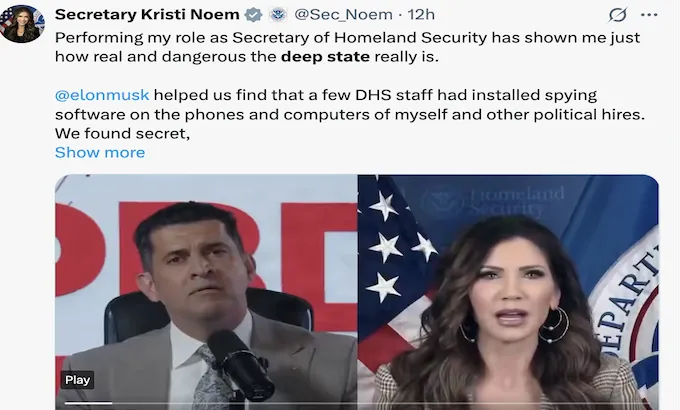The image size is (680, 410).
Task: Play the embedded video
Action: coord(77,380)
